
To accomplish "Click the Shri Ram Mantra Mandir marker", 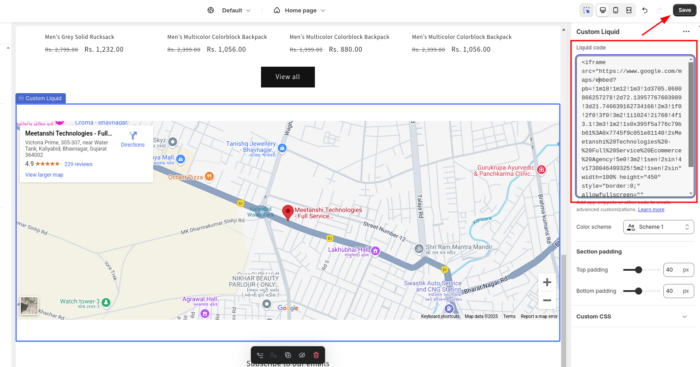I will (x=419, y=248).
